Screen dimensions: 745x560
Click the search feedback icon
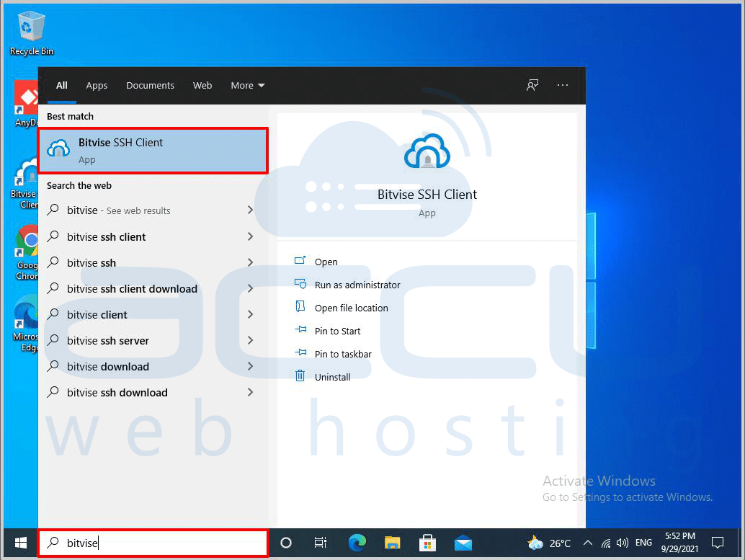click(x=532, y=85)
